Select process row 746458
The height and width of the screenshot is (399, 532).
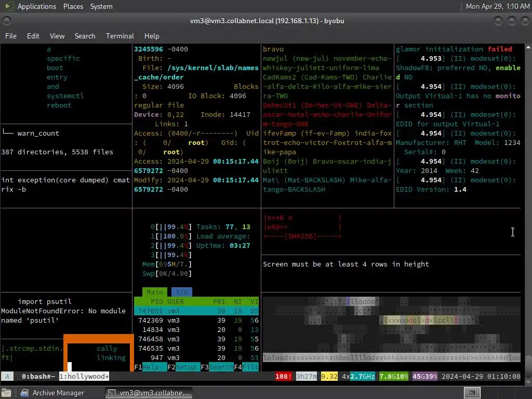click(196, 339)
